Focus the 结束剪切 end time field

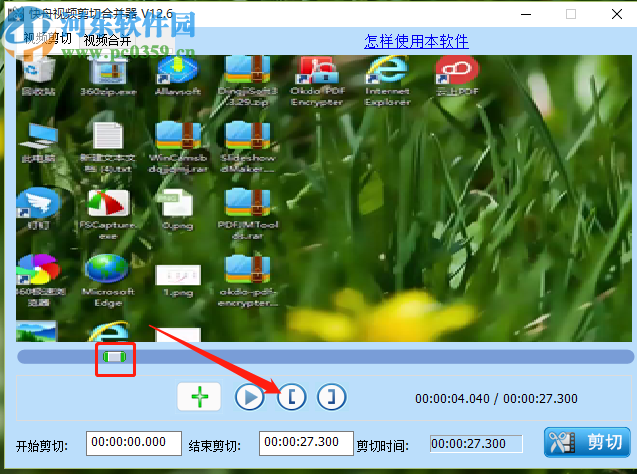306,443
